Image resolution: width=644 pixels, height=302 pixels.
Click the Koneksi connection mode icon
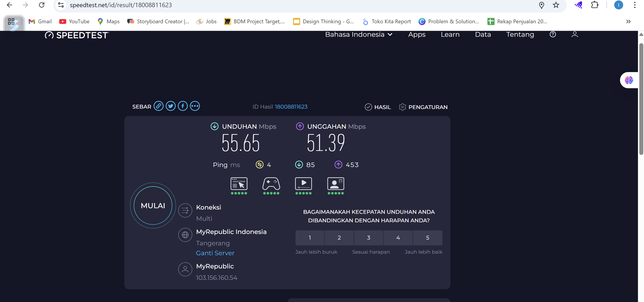click(x=185, y=210)
